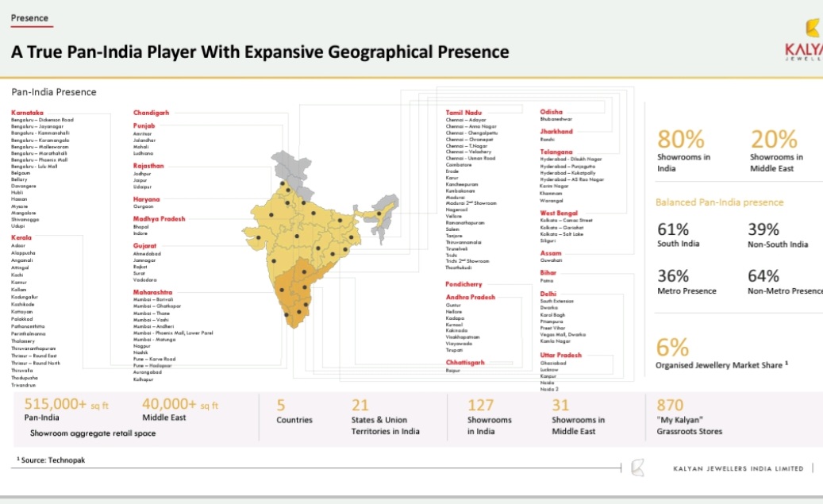This screenshot has width=823, height=504.
Task: Select the 'West Bengal' state heading
Action: 559,214
